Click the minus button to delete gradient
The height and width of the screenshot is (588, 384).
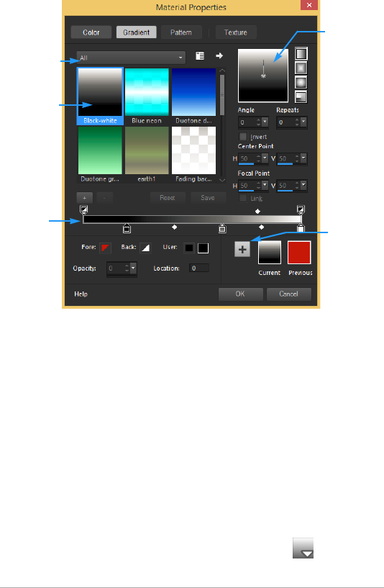click(x=104, y=198)
